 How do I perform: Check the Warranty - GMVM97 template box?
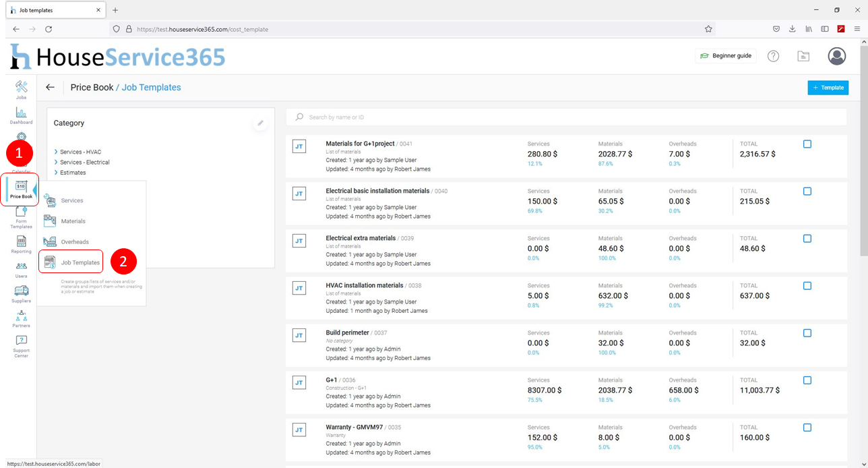coord(807,428)
